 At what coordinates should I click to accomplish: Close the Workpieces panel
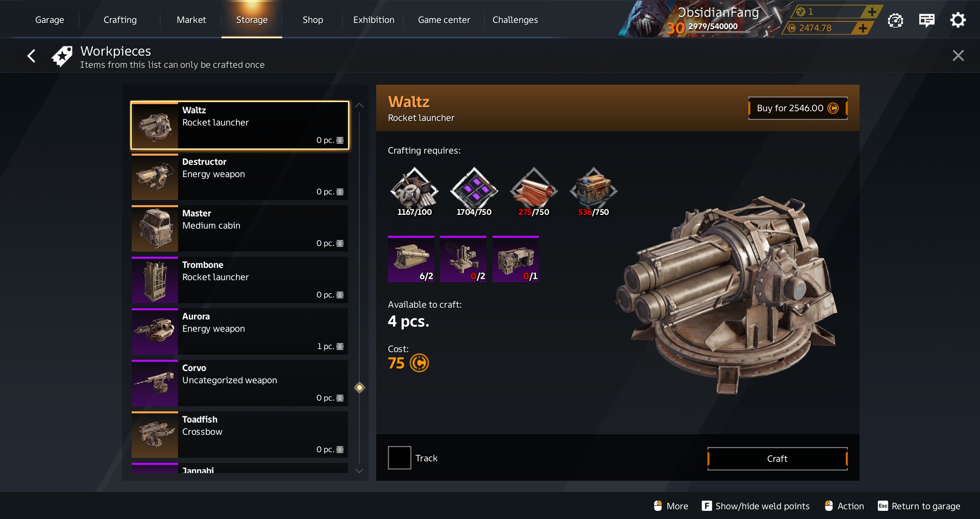tap(958, 56)
